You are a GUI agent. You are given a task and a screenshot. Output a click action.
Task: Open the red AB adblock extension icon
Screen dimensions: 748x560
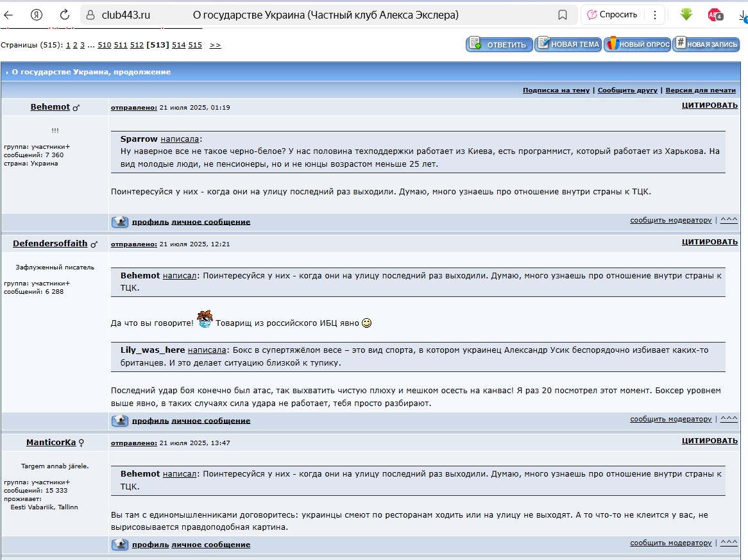(x=715, y=15)
